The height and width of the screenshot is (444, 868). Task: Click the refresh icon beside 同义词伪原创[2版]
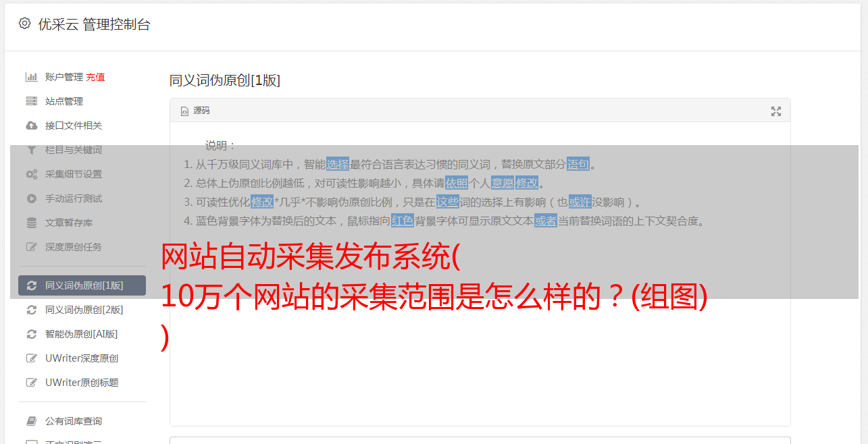(x=31, y=310)
